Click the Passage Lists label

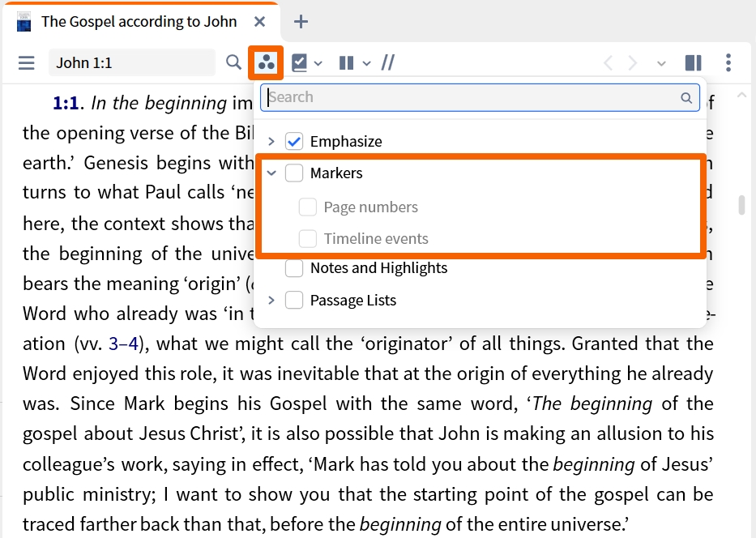point(353,300)
